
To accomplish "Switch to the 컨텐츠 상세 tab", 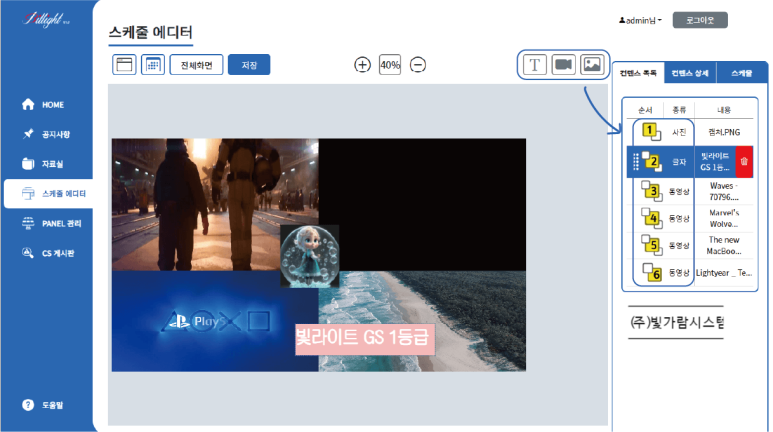I will [690, 73].
